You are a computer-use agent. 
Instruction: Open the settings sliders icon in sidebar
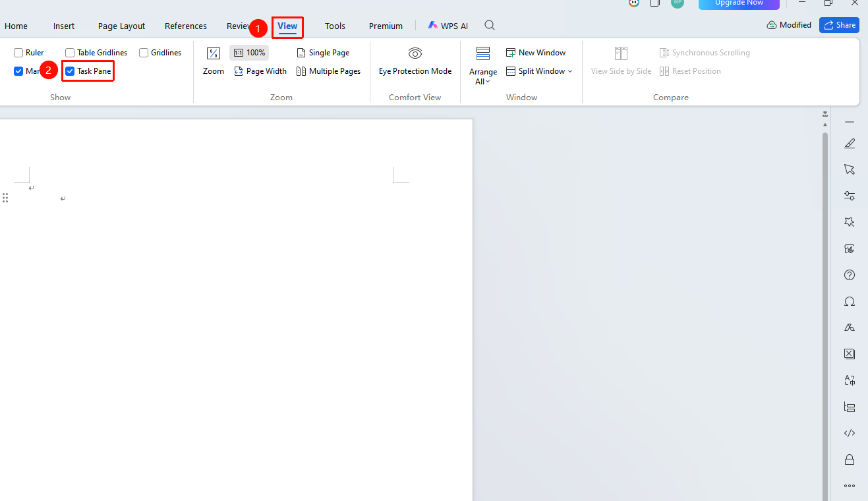coord(850,196)
